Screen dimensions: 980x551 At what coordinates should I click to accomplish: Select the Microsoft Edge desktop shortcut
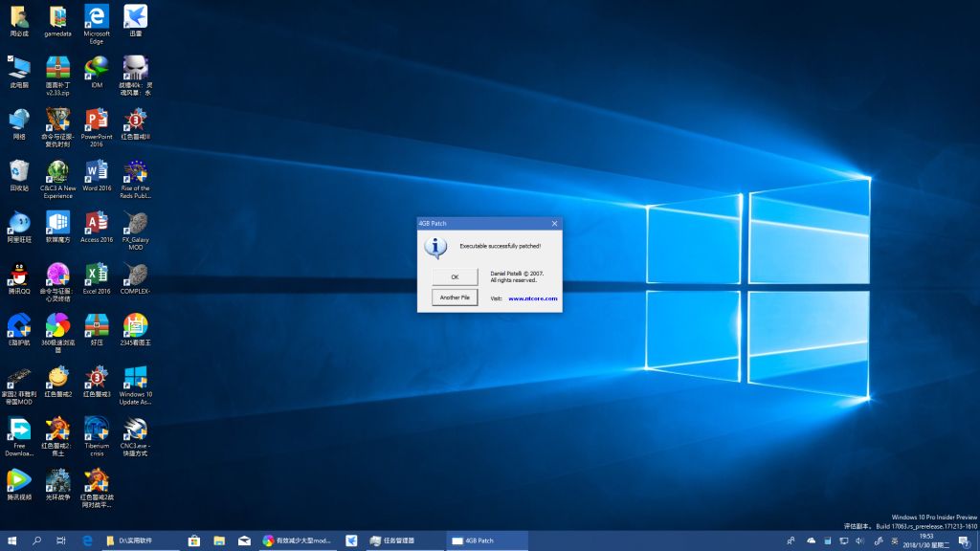(97, 24)
